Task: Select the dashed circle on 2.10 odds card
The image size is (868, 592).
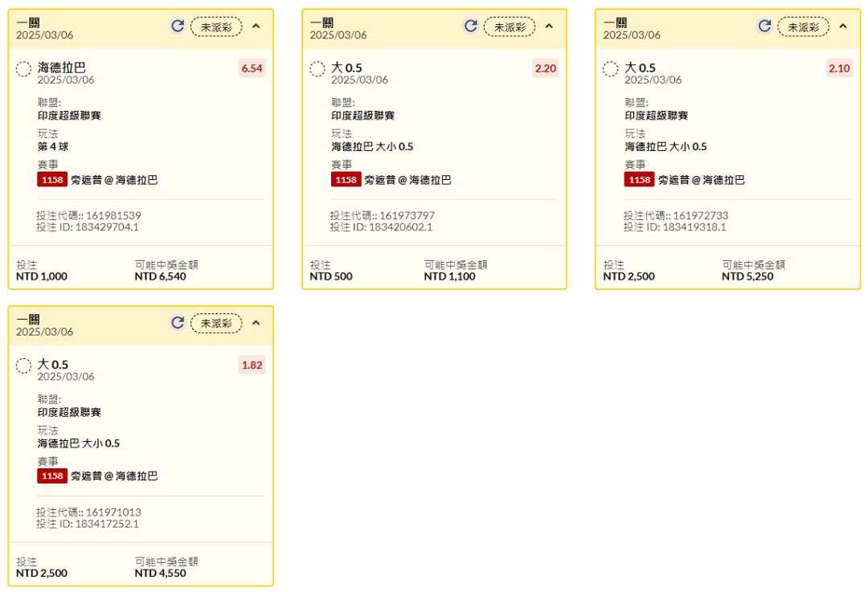Action: pyautogui.click(x=611, y=69)
